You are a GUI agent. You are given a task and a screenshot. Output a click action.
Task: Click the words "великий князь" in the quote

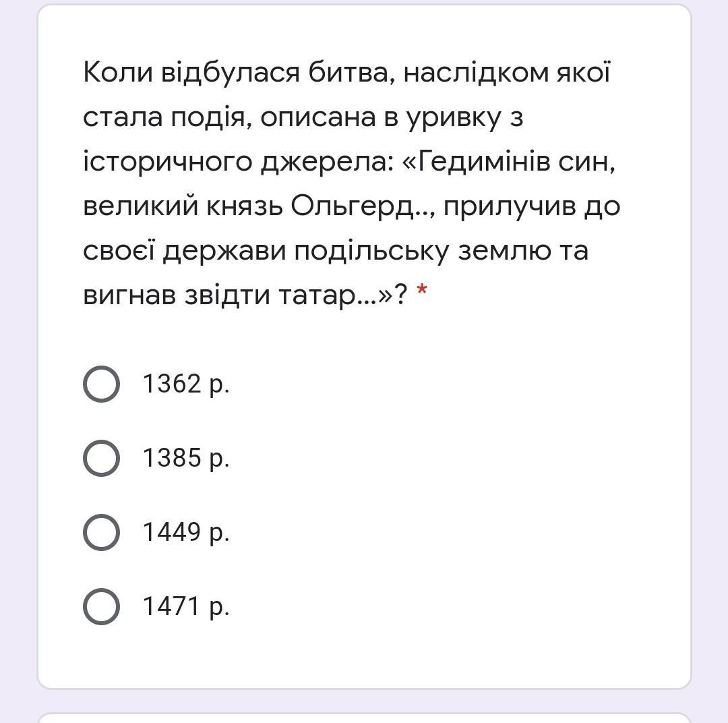coord(182,206)
